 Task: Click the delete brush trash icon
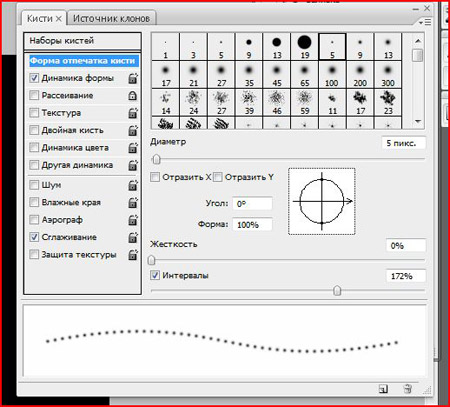407,389
